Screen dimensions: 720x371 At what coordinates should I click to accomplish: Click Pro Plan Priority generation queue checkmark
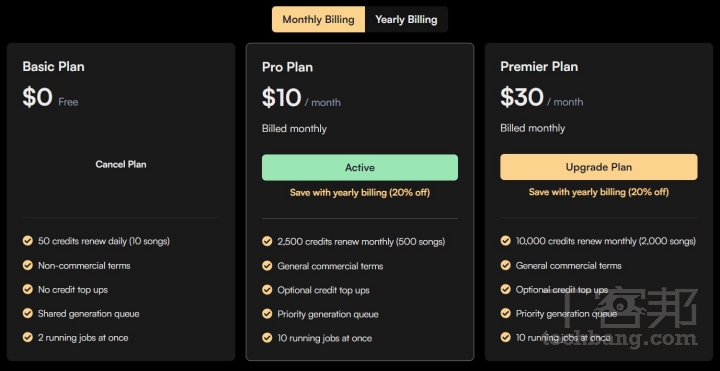pos(267,314)
